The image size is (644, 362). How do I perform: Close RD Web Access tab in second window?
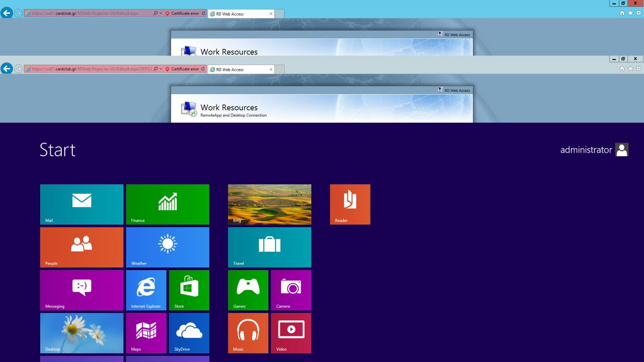point(271,69)
